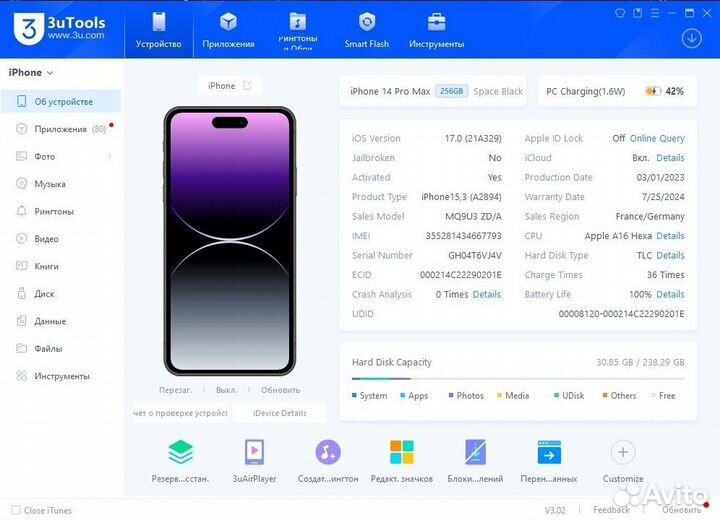Open Battery Life Details link

[x=670, y=294]
